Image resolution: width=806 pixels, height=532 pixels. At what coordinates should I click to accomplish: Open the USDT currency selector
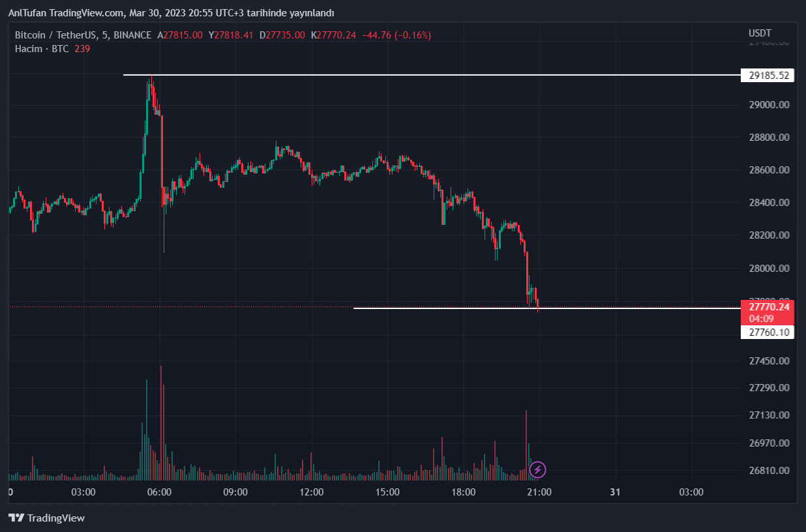[x=760, y=33]
